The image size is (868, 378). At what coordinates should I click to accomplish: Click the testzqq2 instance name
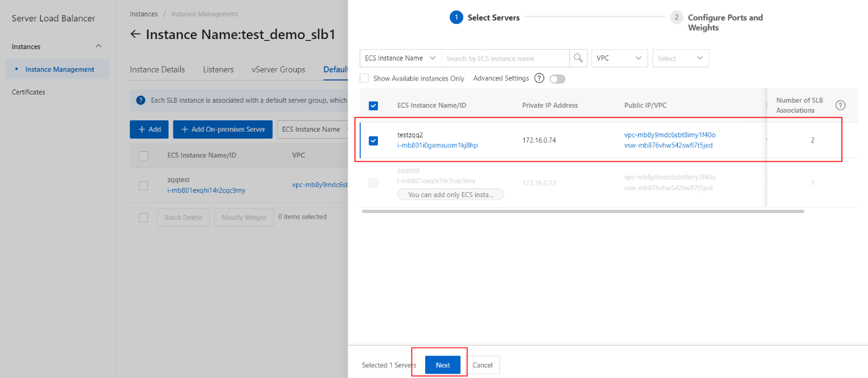pos(410,135)
